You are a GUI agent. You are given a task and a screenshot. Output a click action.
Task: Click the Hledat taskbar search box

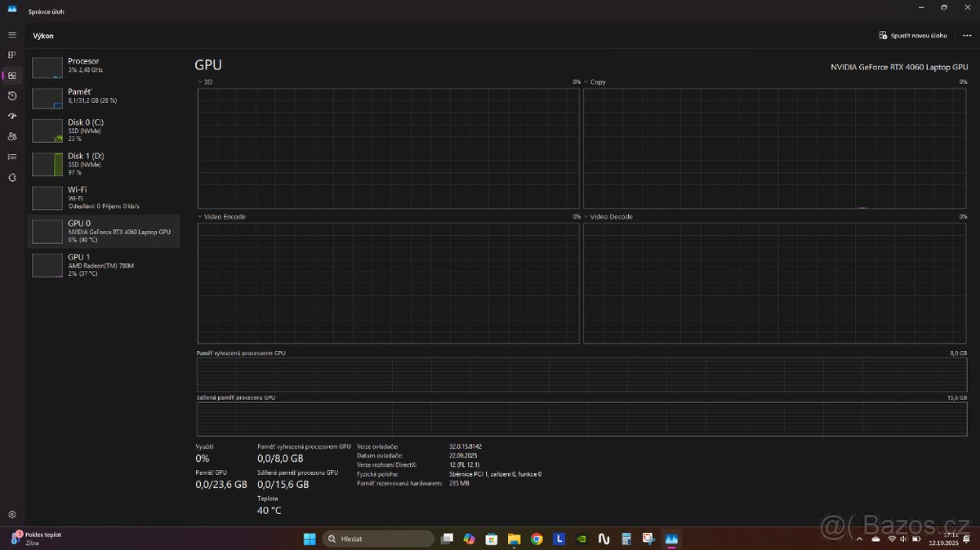(x=378, y=539)
